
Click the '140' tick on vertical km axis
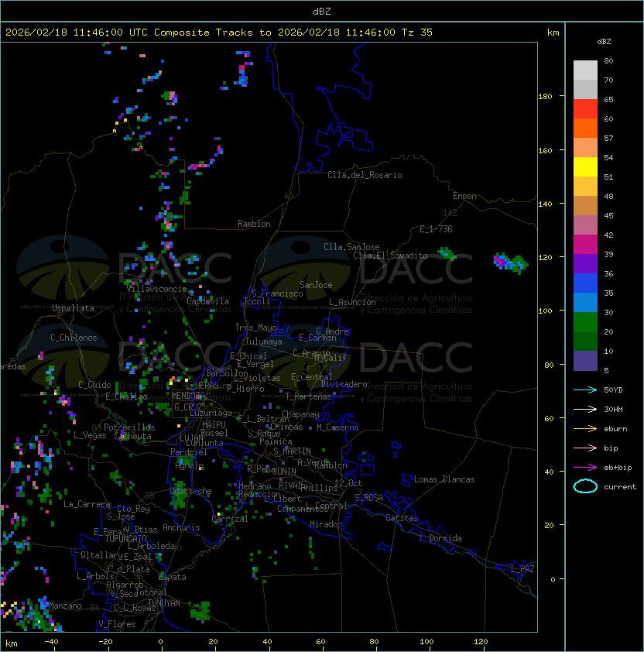click(545, 204)
